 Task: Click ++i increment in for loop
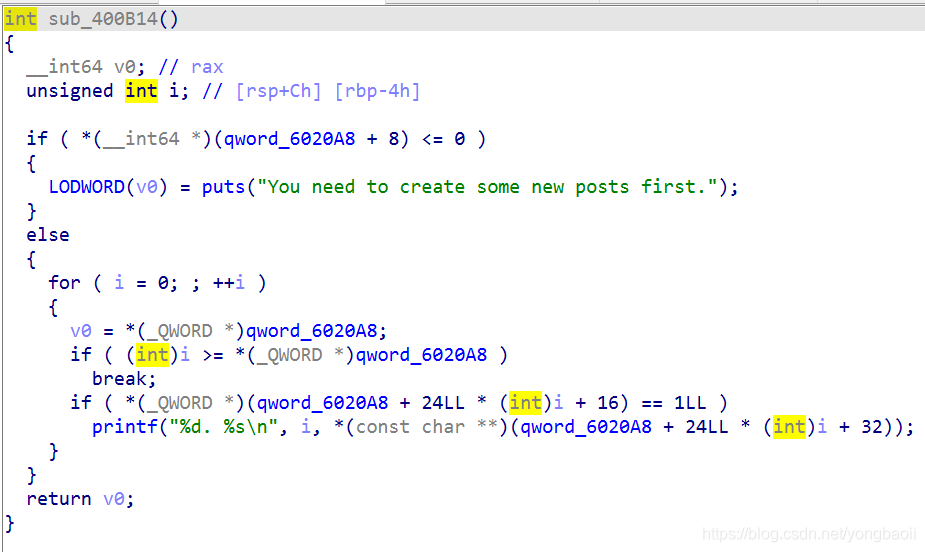coord(229,282)
